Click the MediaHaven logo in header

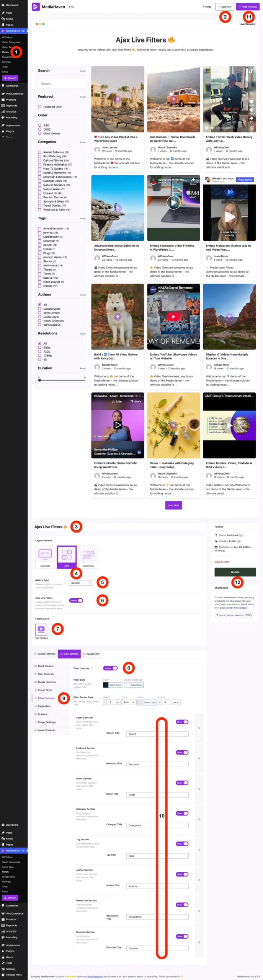(x=36, y=7)
